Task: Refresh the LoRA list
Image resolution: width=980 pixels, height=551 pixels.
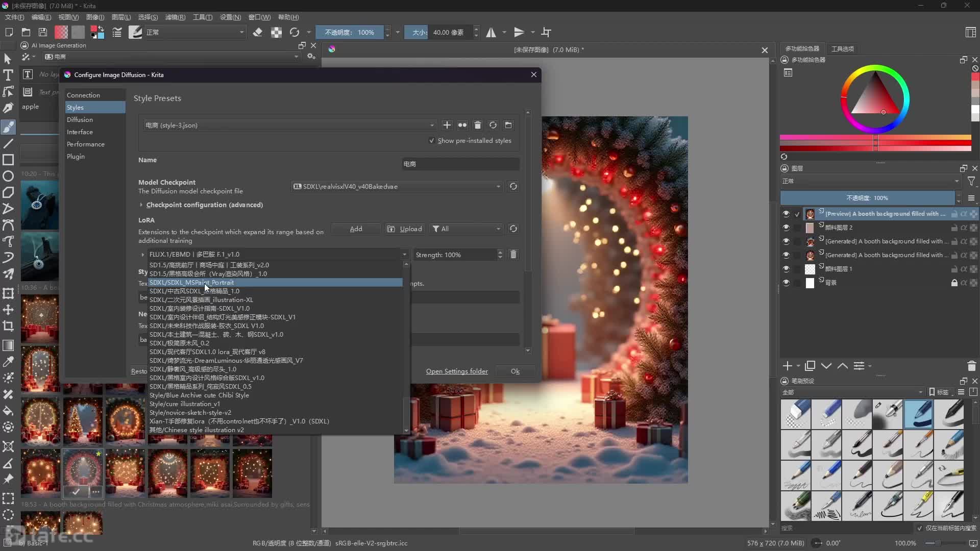Action: click(x=513, y=229)
